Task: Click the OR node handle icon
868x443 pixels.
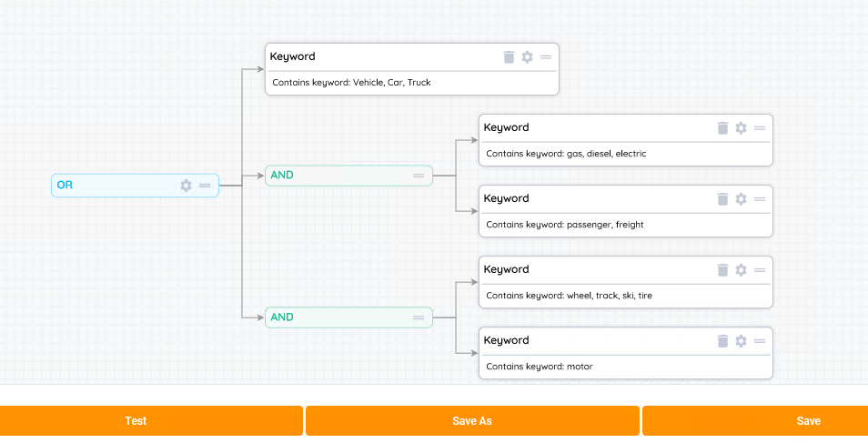Action: pos(205,186)
